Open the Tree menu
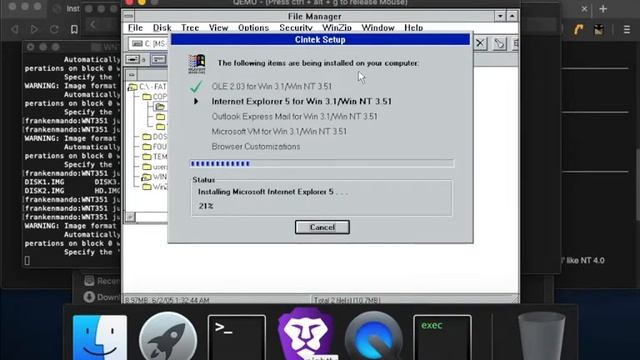 190,28
